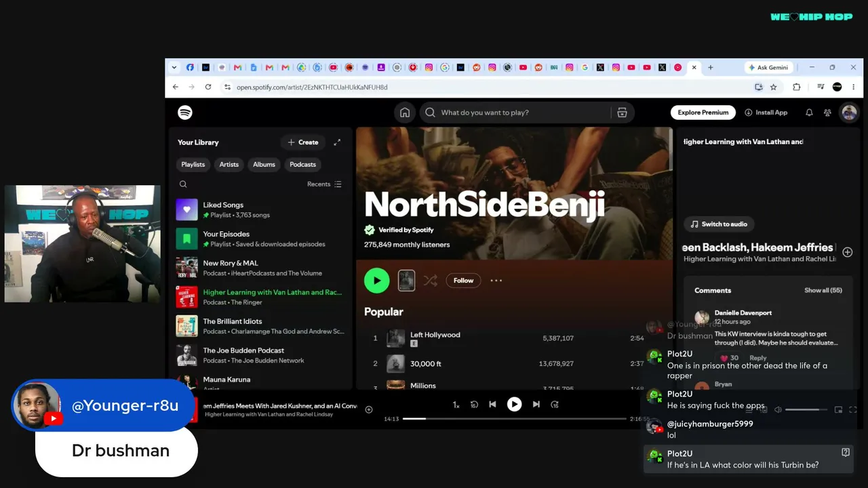
Task: Play the track Left Hollywood
Action: coord(375,338)
